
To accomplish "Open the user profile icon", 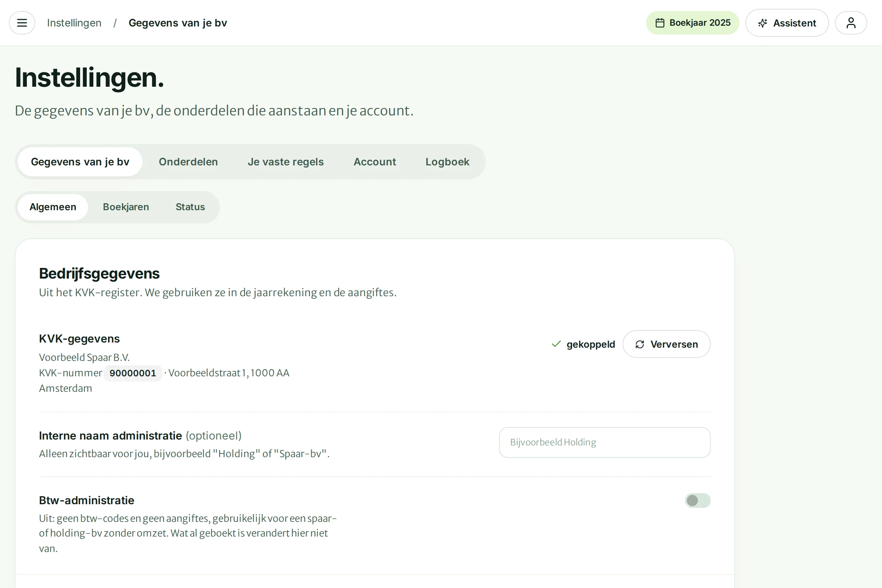I will 851,23.
